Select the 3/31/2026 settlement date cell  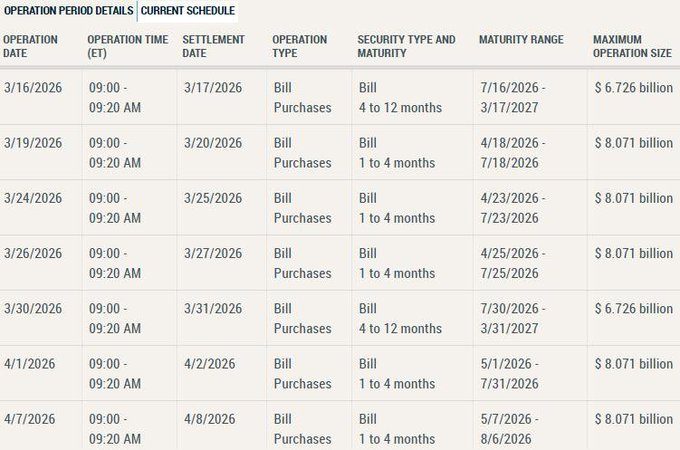213,309
